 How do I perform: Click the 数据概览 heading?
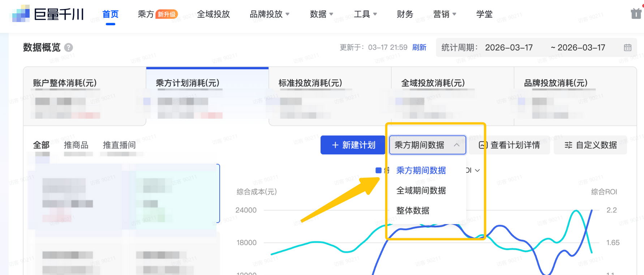click(x=42, y=47)
